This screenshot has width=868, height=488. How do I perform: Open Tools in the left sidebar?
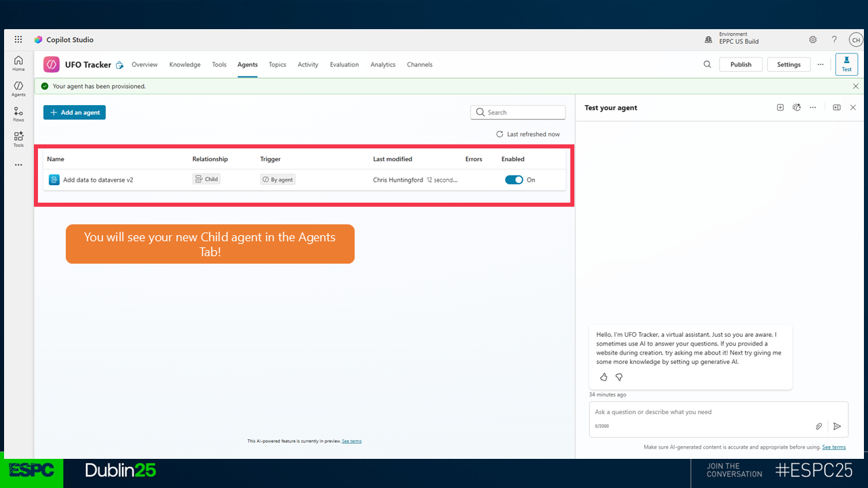coord(18,139)
